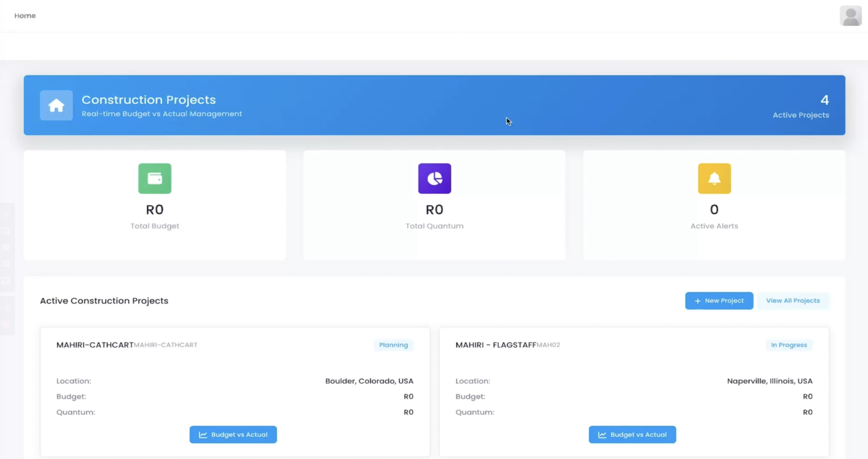
Task: Create a project with New Project button
Action: [719, 300]
